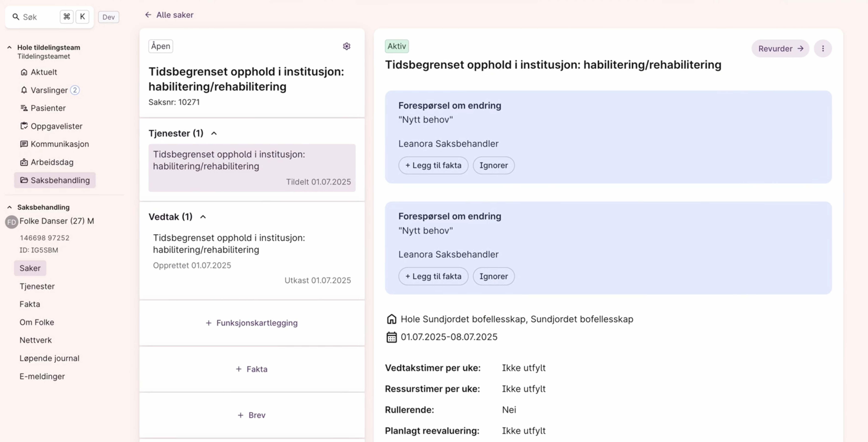The width and height of the screenshot is (868, 442).
Task: Click the Pasienter list icon
Action: (24, 108)
